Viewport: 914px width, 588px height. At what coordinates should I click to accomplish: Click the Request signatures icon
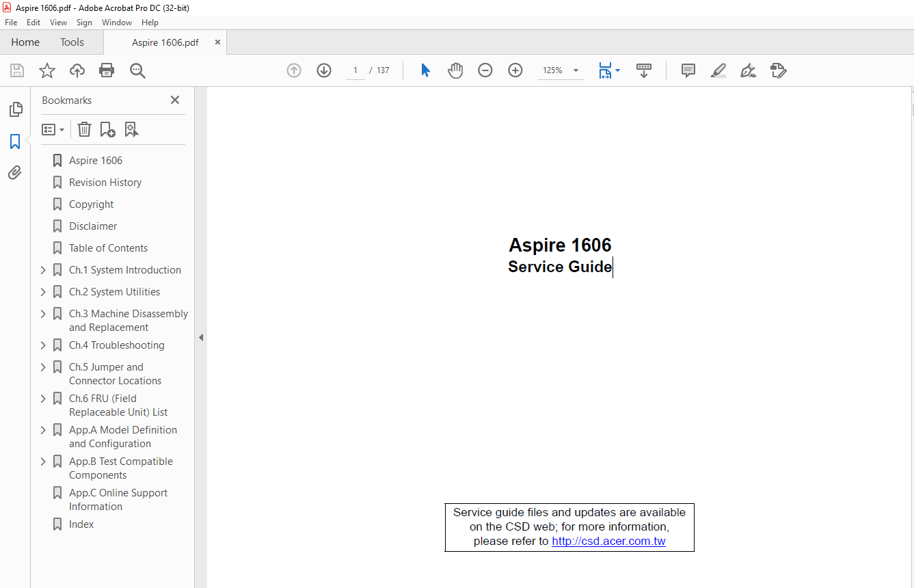778,70
